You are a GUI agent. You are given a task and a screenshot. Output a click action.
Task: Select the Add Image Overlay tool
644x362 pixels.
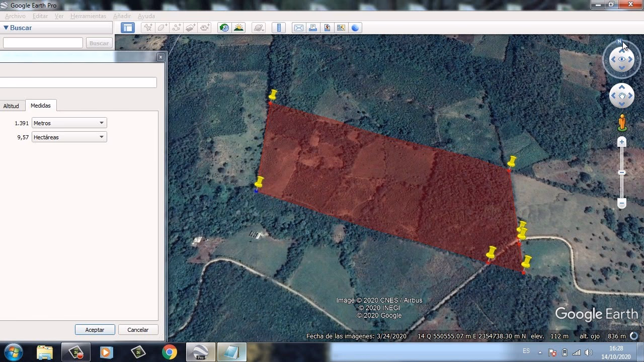point(191,28)
